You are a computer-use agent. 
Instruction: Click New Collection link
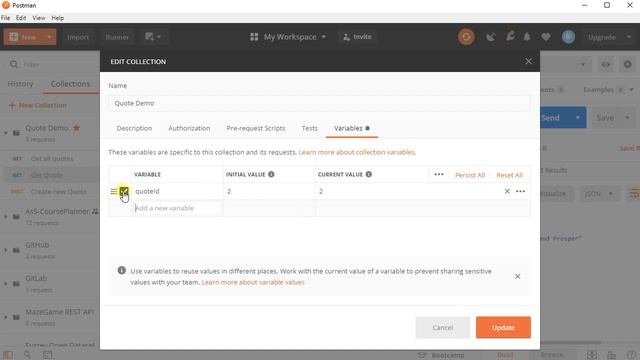[38, 105]
